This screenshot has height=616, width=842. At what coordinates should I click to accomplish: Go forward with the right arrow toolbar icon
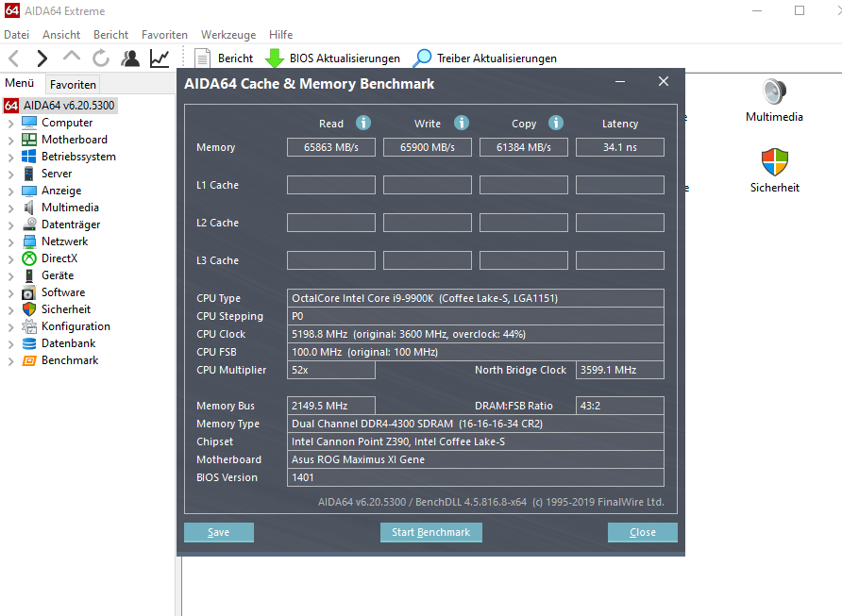click(42, 58)
